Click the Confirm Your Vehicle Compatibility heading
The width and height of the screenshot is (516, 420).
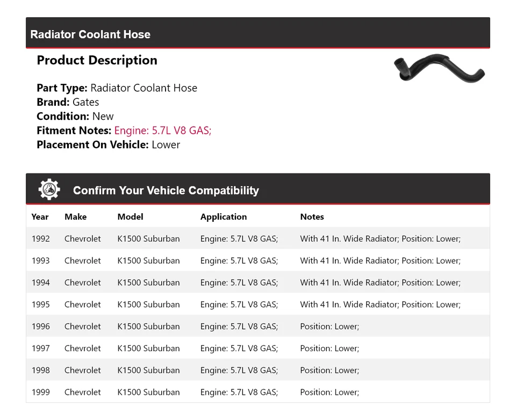[x=166, y=191]
